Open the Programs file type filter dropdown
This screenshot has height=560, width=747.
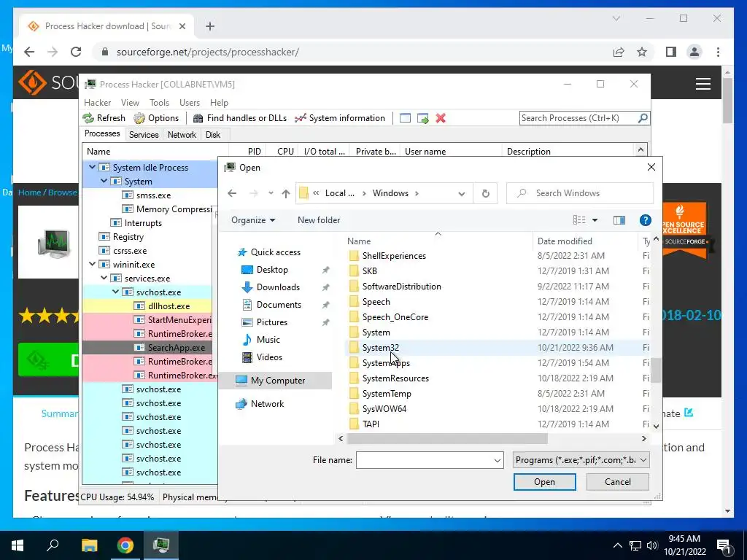click(581, 460)
